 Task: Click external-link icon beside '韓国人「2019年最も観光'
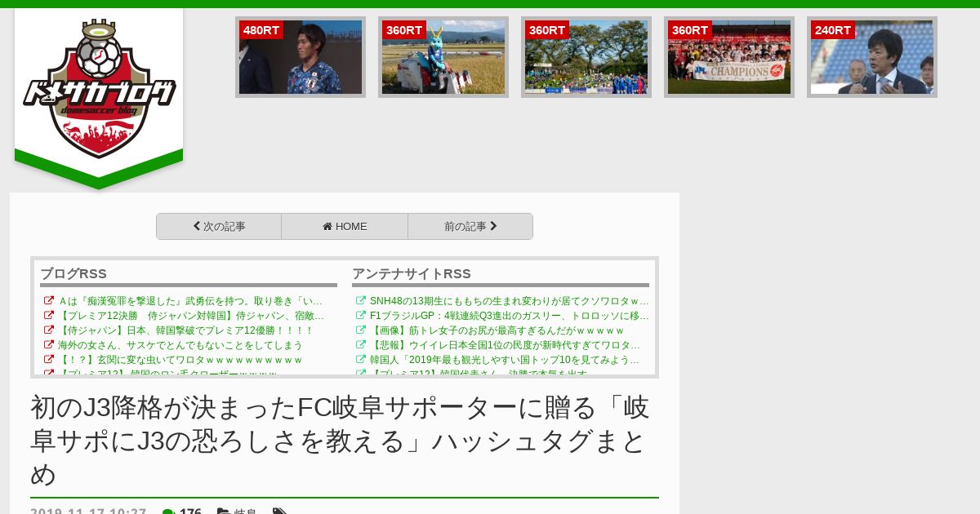(x=361, y=360)
